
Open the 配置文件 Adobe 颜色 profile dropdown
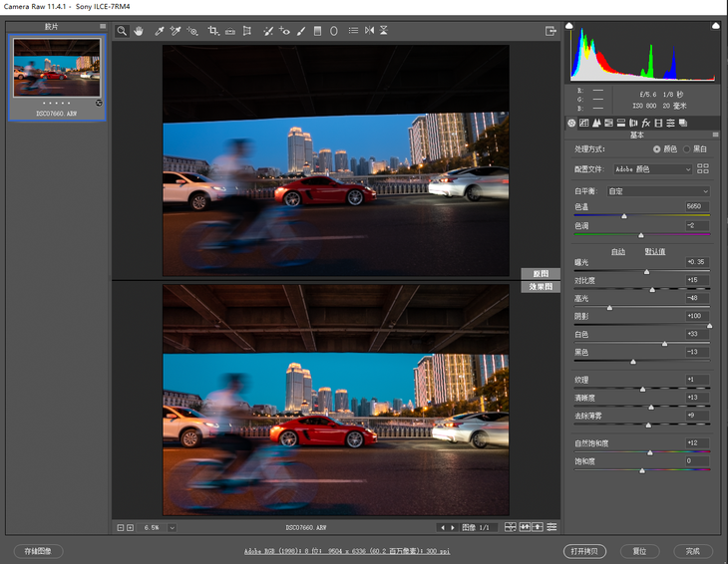(x=652, y=169)
